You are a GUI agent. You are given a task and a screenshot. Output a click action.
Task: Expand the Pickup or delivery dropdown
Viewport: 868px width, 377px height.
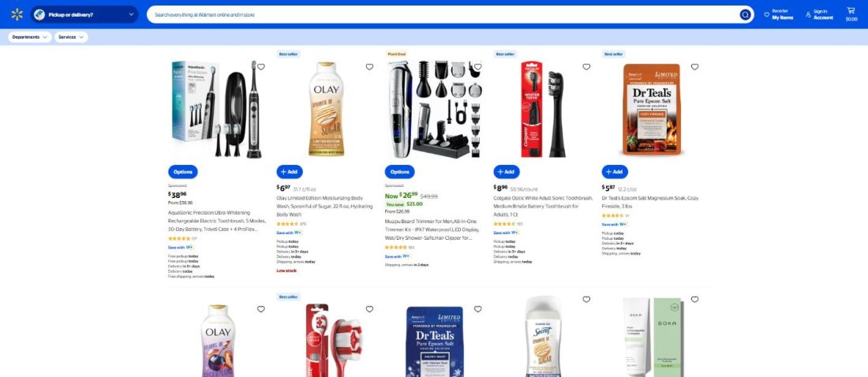coord(84,14)
